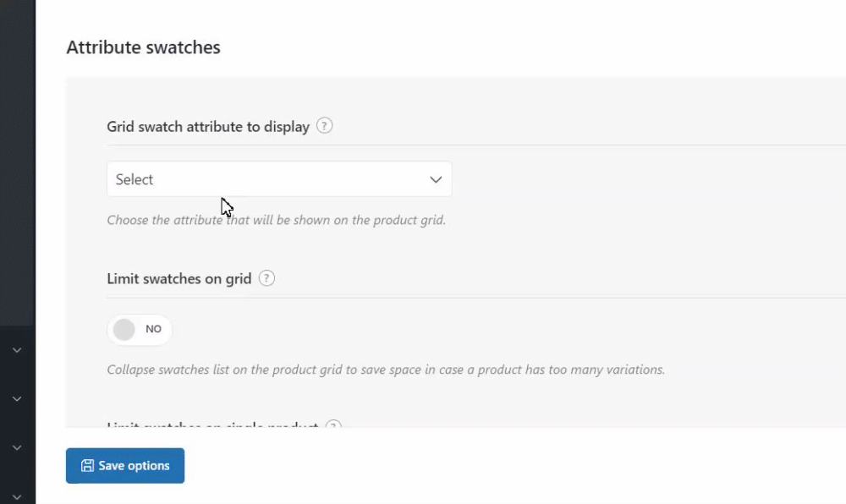Click help icon by Limit swatches on single product
Viewport: 846px width, 504px height.
pyautogui.click(x=333, y=425)
